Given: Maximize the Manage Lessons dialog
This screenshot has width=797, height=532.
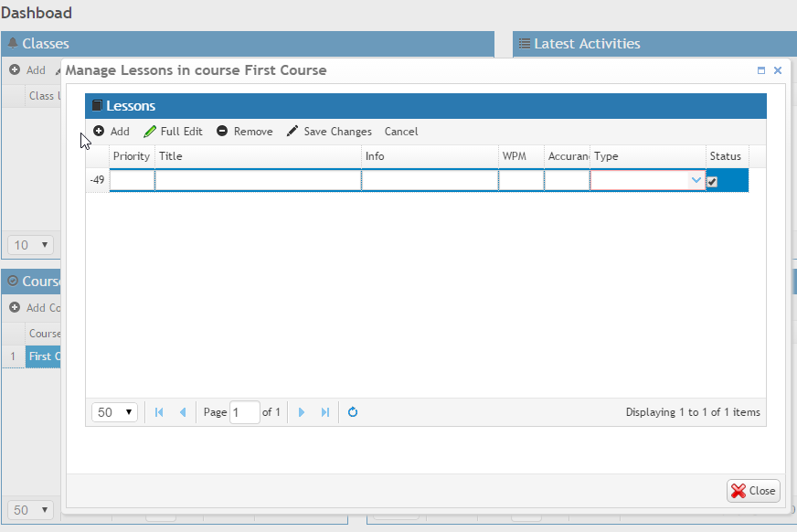Looking at the screenshot, I should click(761, 70).
